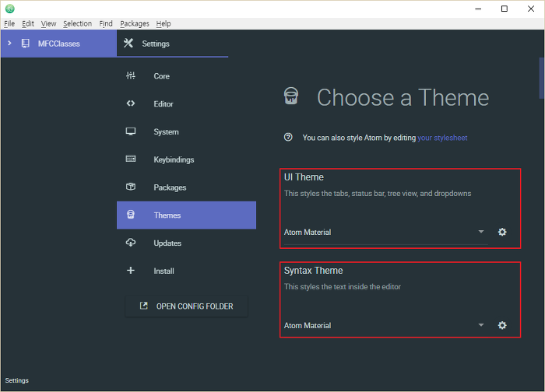Select the Themes settings section
Viewport: 545px width, 392px height.
pyautogui.click(x=186, y=215)
